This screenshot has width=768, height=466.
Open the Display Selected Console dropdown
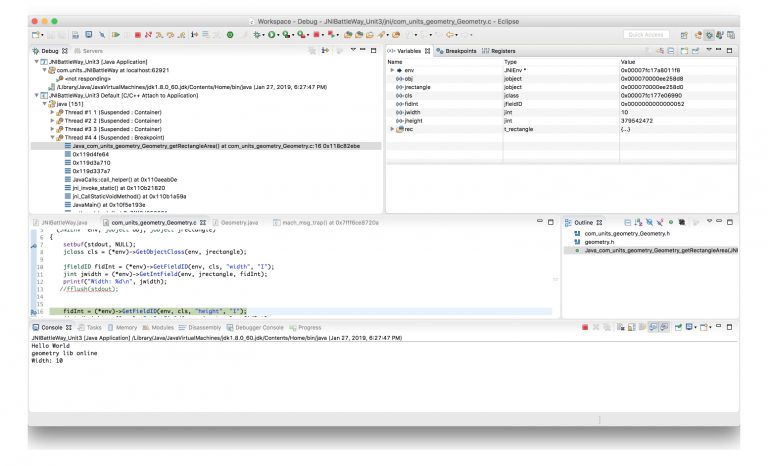(696, 327)
